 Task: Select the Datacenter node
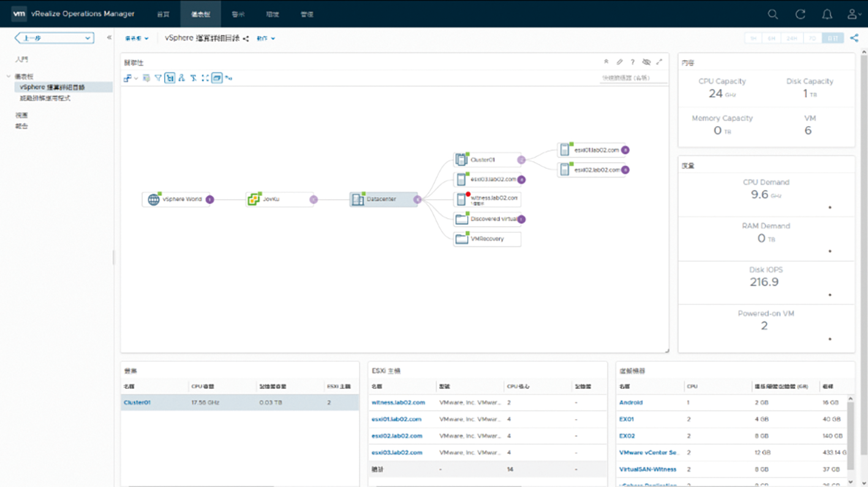(383, 199)
